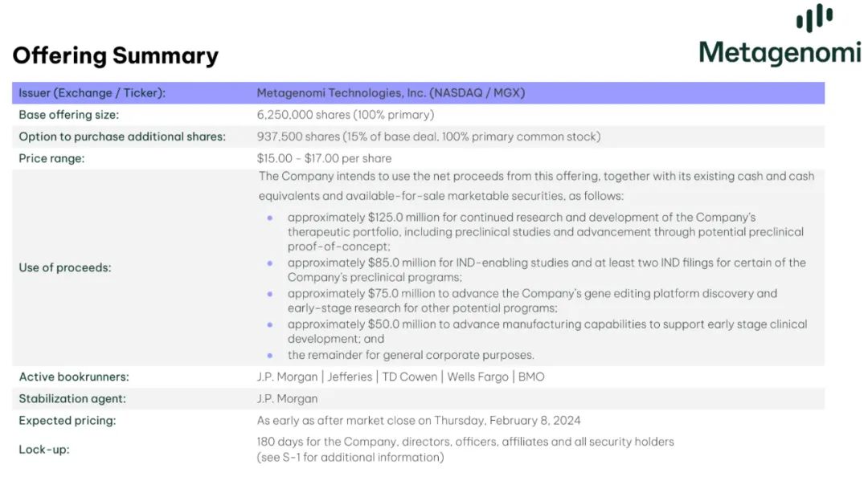This screenshot has height=485, width=868.
Task: Click the "Active bookrunners:" row label
Action: 74,377
